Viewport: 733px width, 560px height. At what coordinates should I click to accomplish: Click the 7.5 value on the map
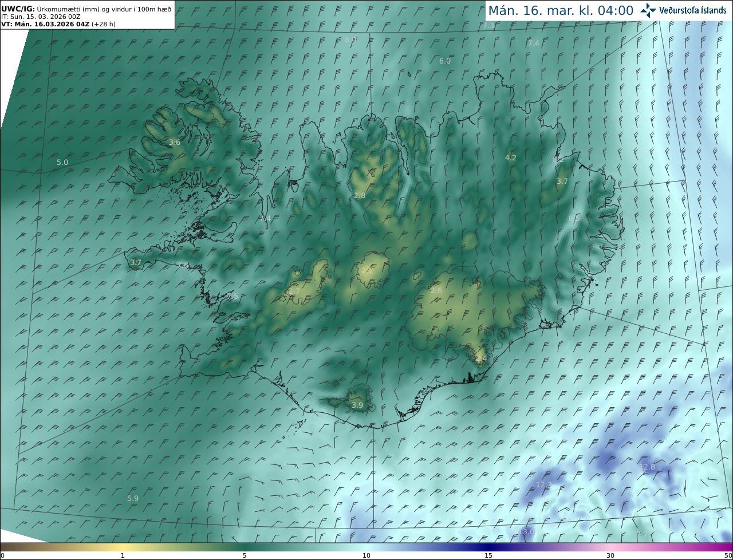(232, 296)
